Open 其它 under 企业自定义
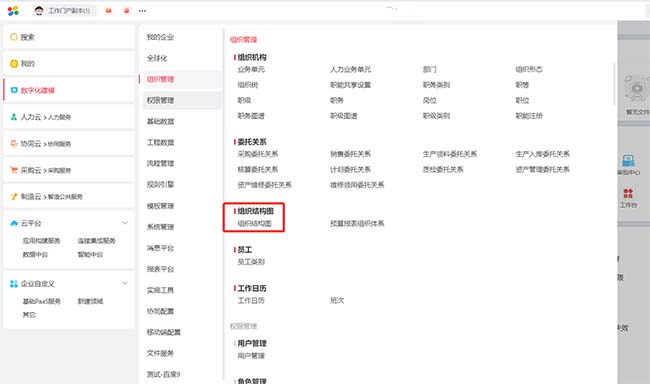The height and width of the screenshot is (384, 650). pyautogui.click(x=29, y=315)
